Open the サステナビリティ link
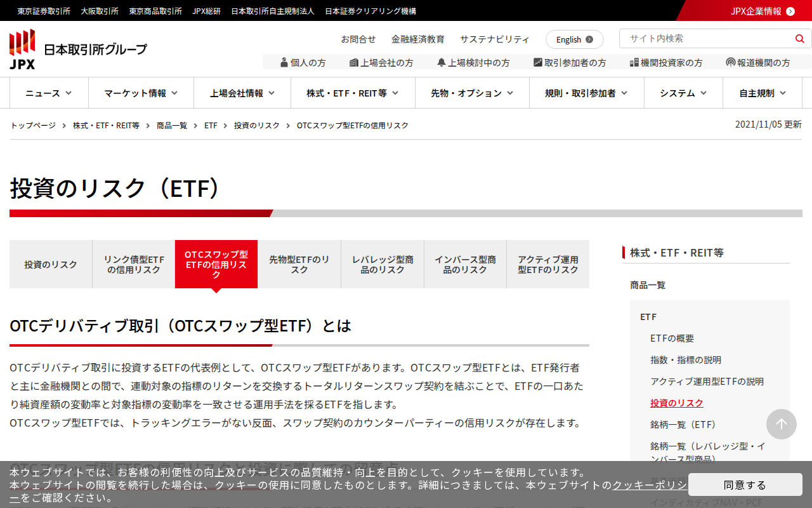 tap(495, 39)
